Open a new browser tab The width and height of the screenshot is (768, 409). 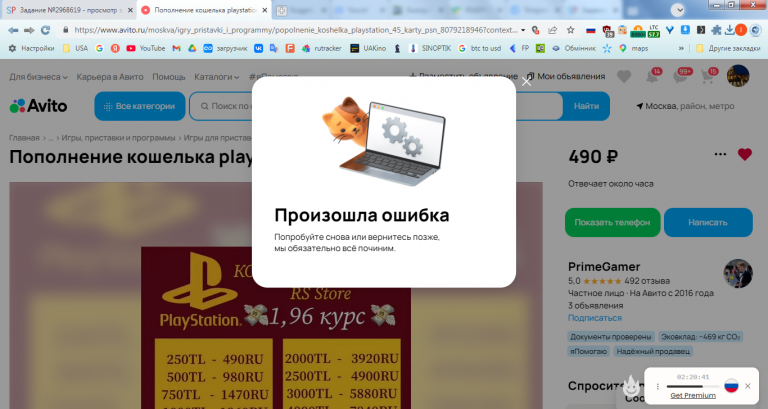click(x=281, y=10)
